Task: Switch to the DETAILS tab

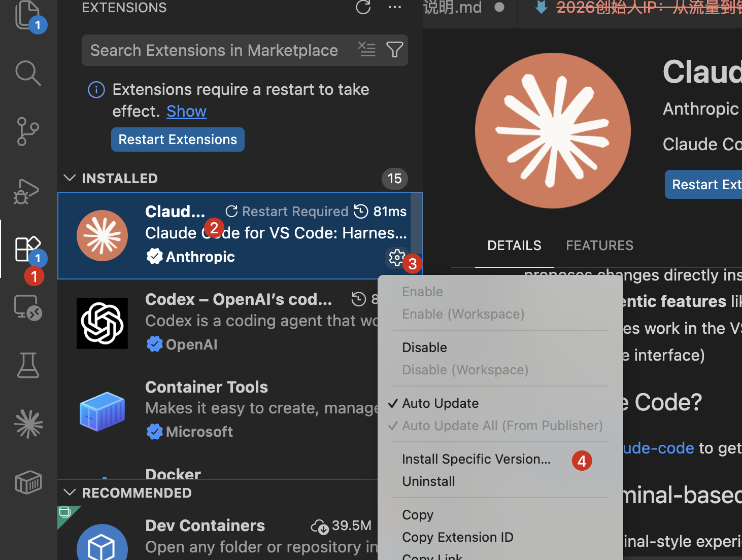Action: coord(514,246)
